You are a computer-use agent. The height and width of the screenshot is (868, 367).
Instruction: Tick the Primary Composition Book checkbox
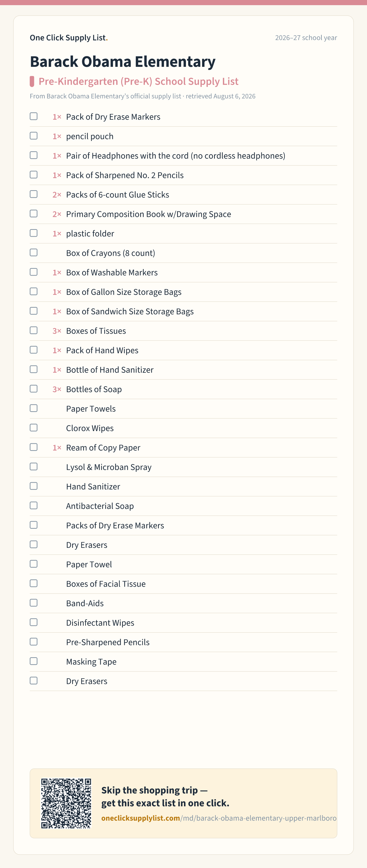pos(34,214)
